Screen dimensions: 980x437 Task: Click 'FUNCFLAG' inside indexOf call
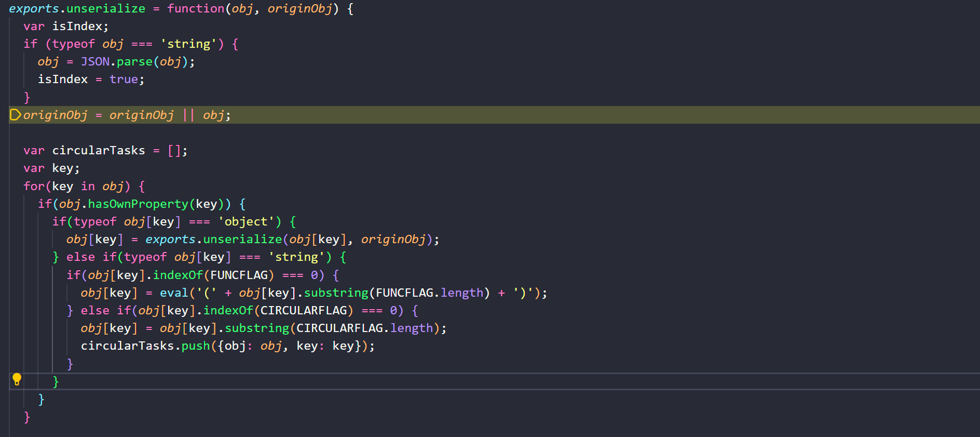(x=239, y=275)
